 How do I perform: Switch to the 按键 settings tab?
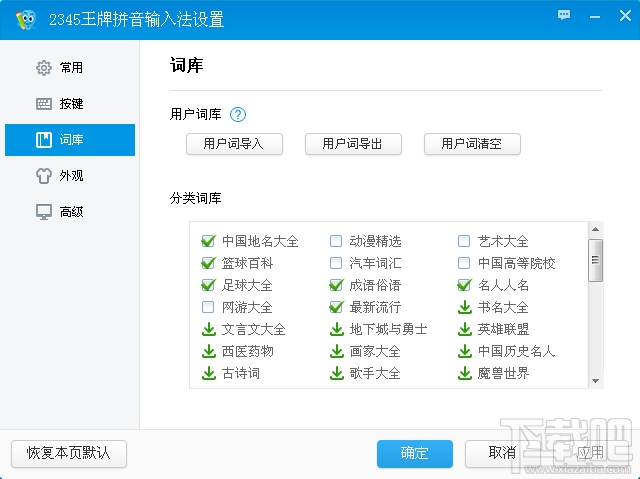click(70, 104)
